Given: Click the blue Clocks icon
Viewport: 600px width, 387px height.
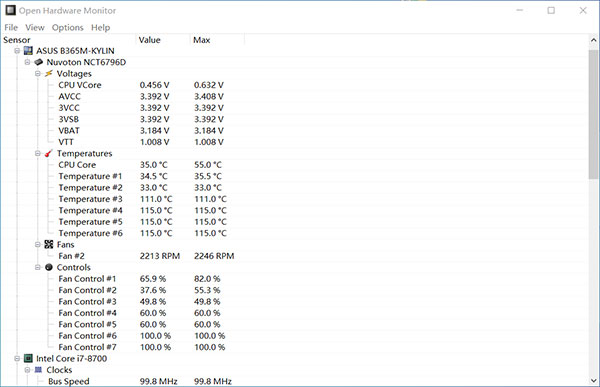Looking at the screenshot, I should pyautogui.click(x=38, y=370).
